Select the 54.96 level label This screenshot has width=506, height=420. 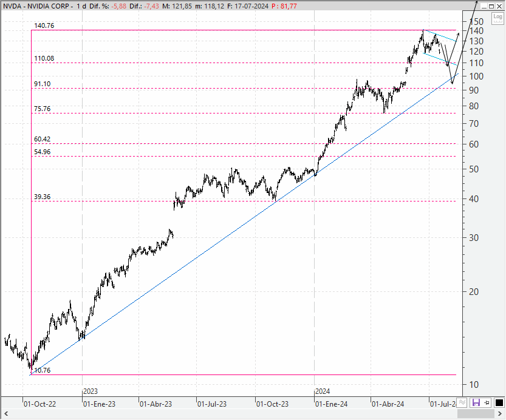(43, 152)
